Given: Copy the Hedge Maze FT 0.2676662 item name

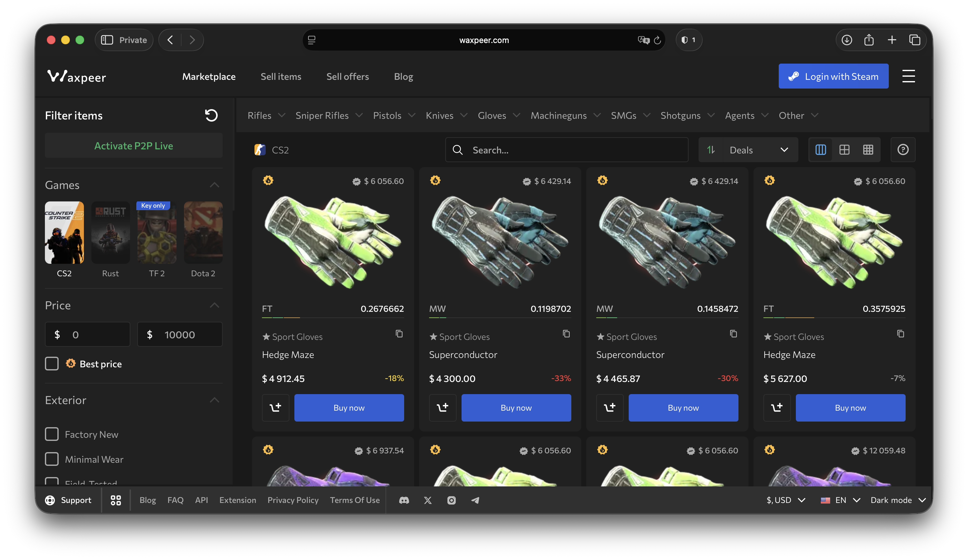Looking at the screenshot, I should [399, 333].
